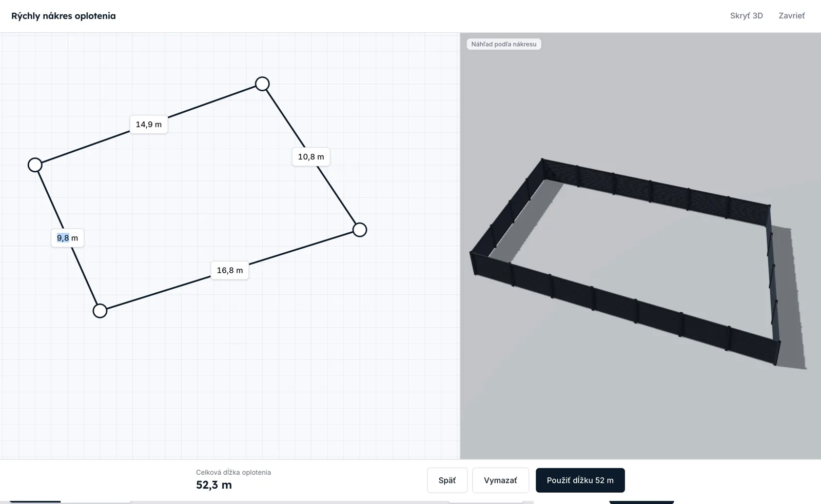
Task: Click the Náhľad podľa nákresu label
Action: (x=504, y=44)
